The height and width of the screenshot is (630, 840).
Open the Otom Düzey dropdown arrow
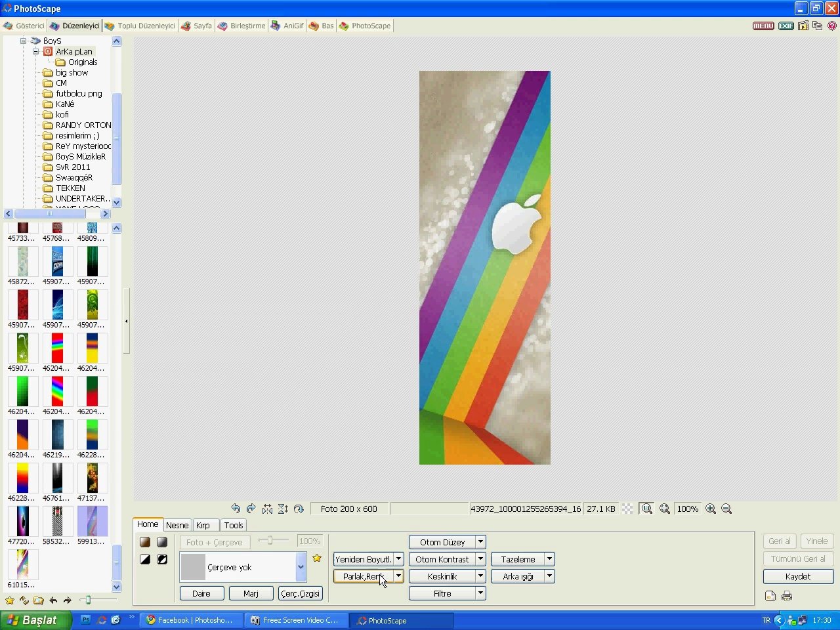point(480,542)
